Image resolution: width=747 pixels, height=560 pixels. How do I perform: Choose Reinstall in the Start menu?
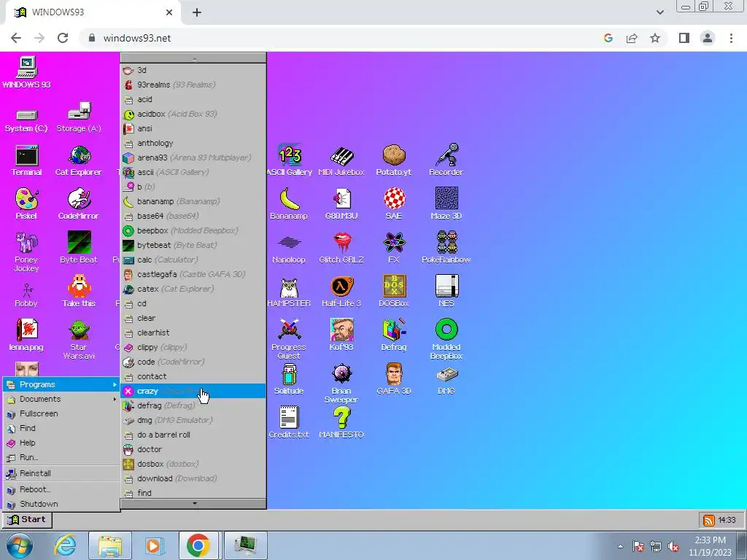(61, 473)
